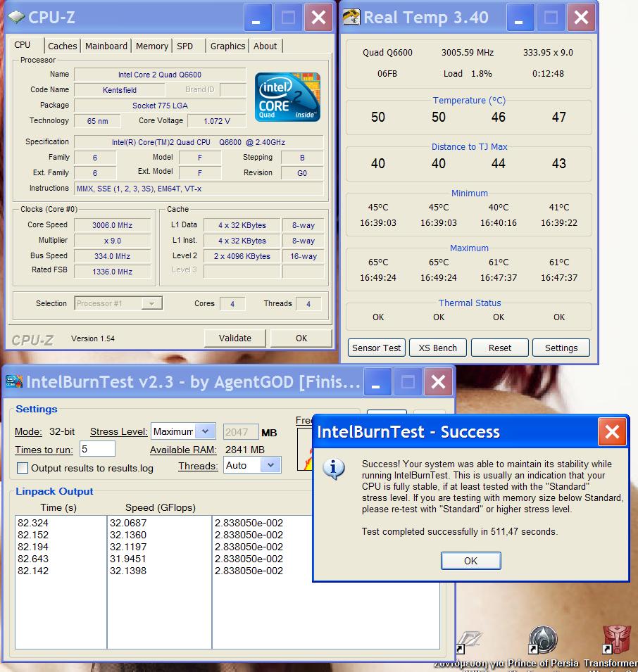Click the Reset button in Real Temp
The width and height of the screenshot is (638, 672).
499,348
